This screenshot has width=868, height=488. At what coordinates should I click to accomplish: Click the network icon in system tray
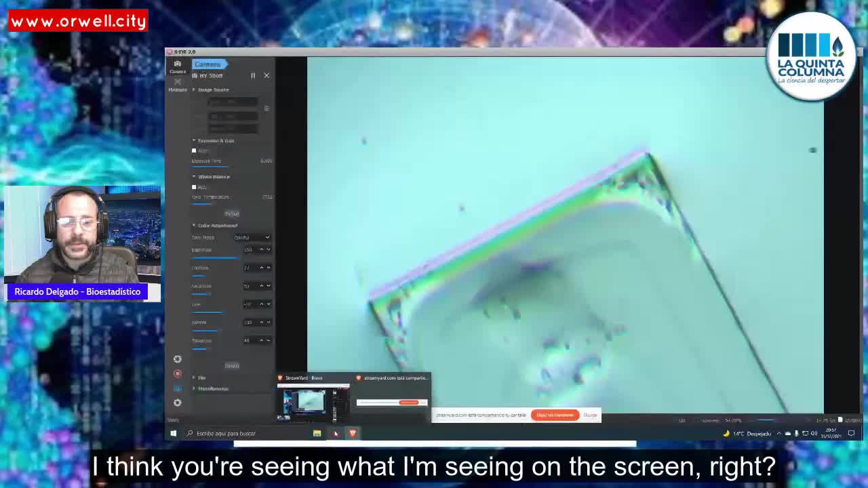805,433
